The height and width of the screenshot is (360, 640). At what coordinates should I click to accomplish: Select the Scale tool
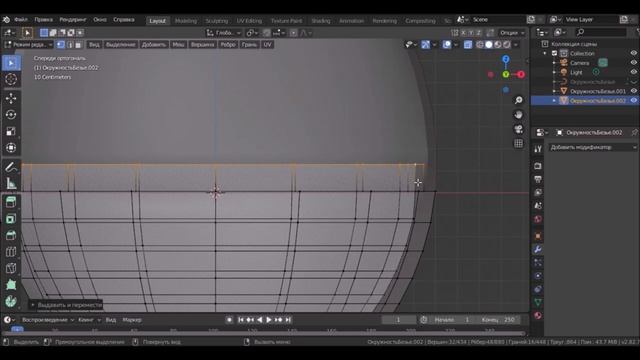[11, 131]
